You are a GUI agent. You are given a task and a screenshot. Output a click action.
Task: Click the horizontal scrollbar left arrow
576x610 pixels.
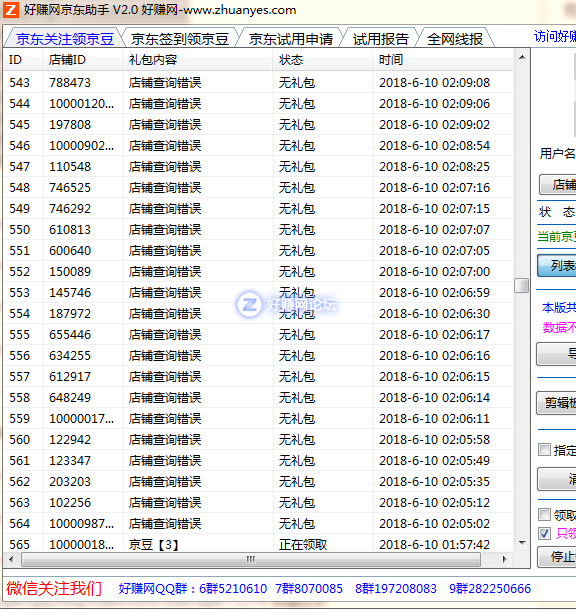point(11,559)
